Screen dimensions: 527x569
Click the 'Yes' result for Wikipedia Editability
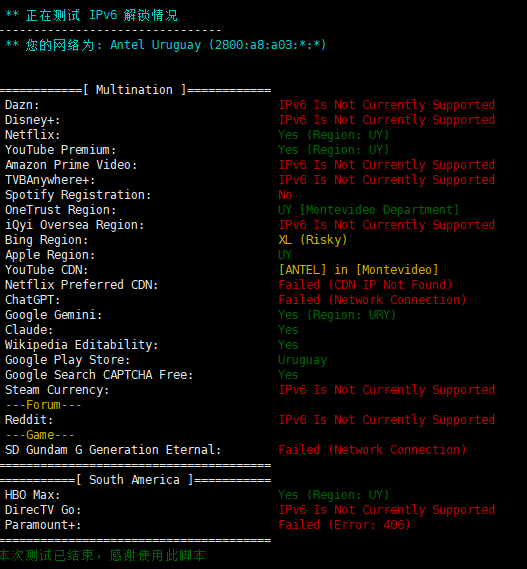pyautogui.click(x=288, y=345)
